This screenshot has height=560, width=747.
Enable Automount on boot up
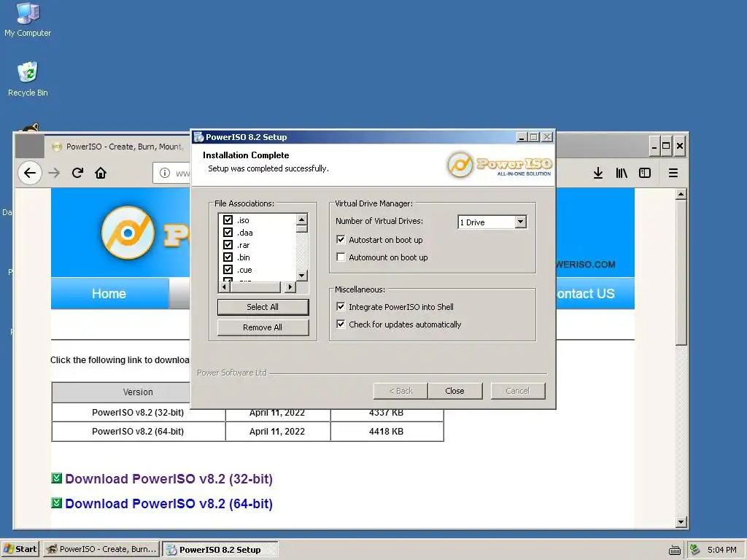(x=341, y=257)
